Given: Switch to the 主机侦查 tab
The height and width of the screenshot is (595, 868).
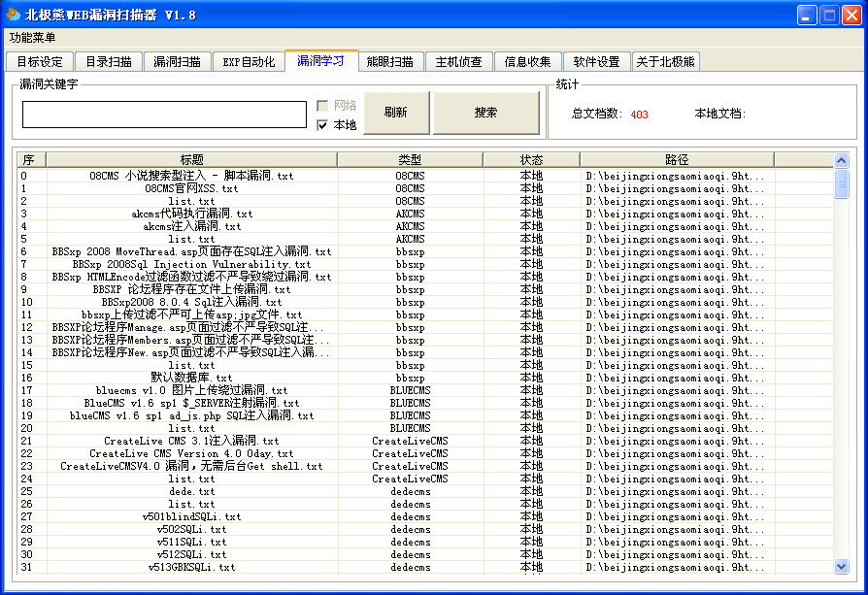Looking at the screenshot, I should [459, 60].
